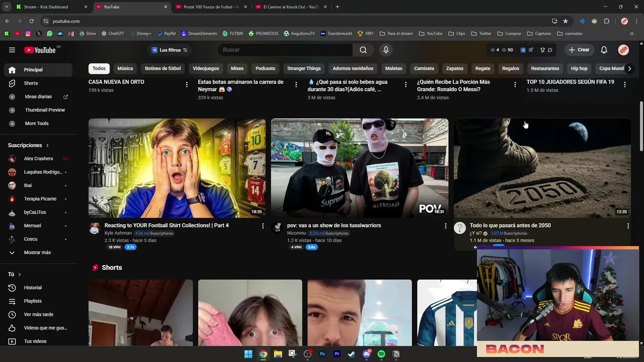
Task: Open Ibai subscription channel
Action: (38, 186)
